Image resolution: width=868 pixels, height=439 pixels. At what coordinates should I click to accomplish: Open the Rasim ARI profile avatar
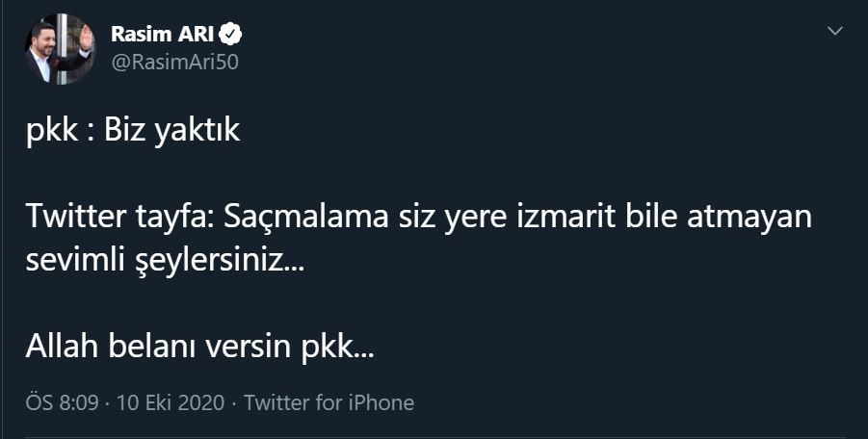tap(59, 48)
